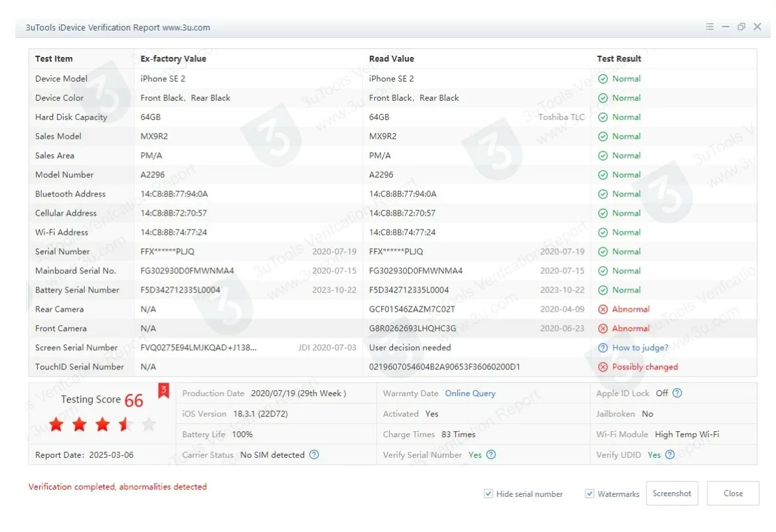Click the Front Camera date 2020-06-23
The image size is (776, 532).
click(x=562, y=329)
